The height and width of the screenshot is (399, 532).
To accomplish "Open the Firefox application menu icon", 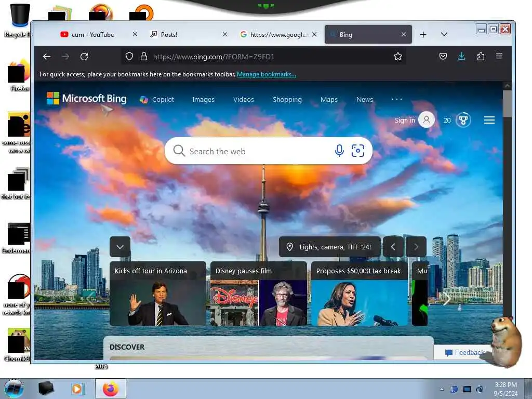I will (x=499, y=56).
